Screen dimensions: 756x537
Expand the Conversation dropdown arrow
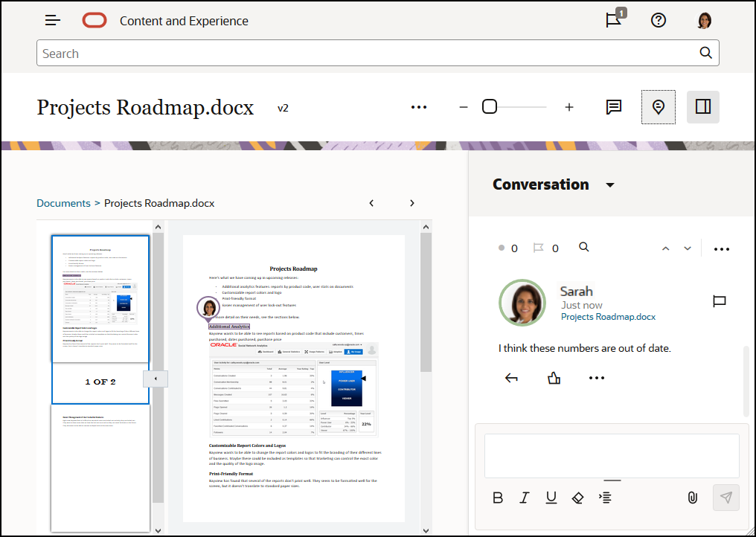pyautogui.click(x=610, y=185)
